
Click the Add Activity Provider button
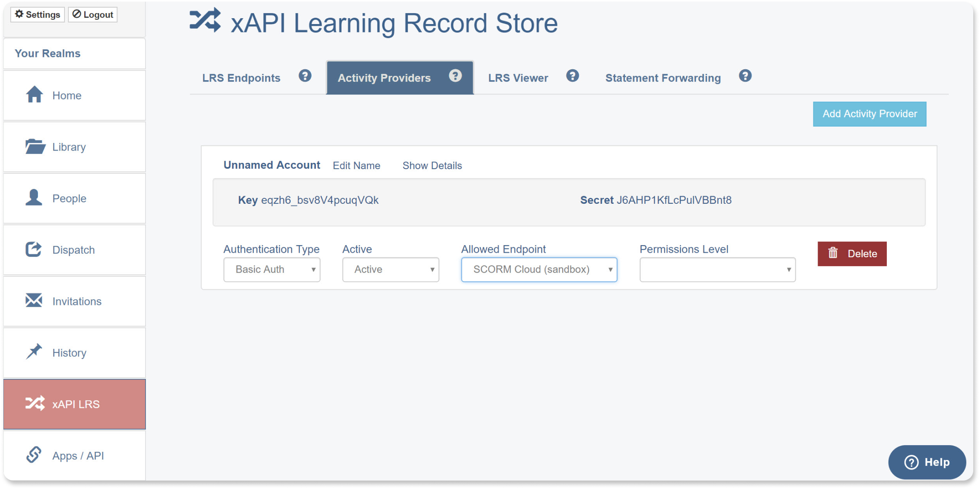[x=869, y=113]
